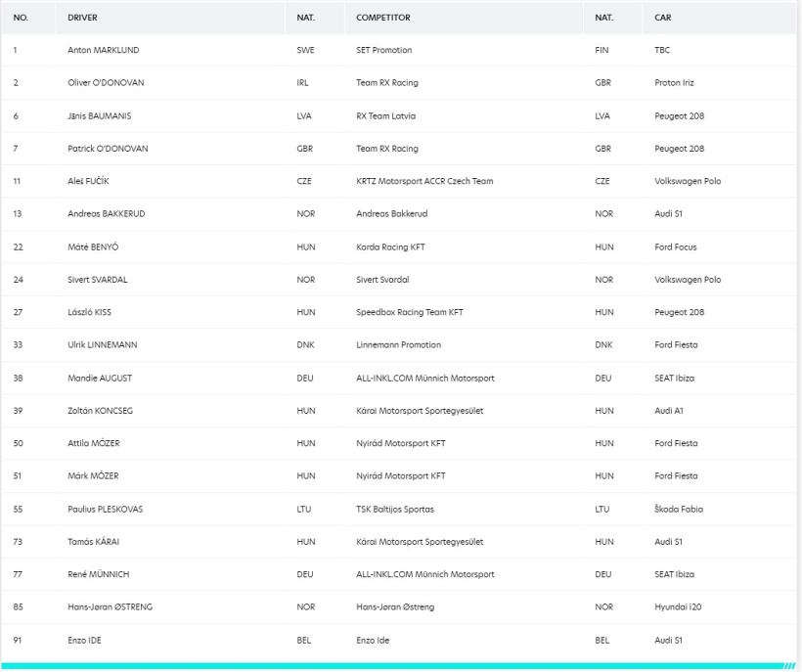The width and height of the screenshot is (802, 672).
Task: Select driver Ulrik LINNEMANN
Action: (103, 344)
